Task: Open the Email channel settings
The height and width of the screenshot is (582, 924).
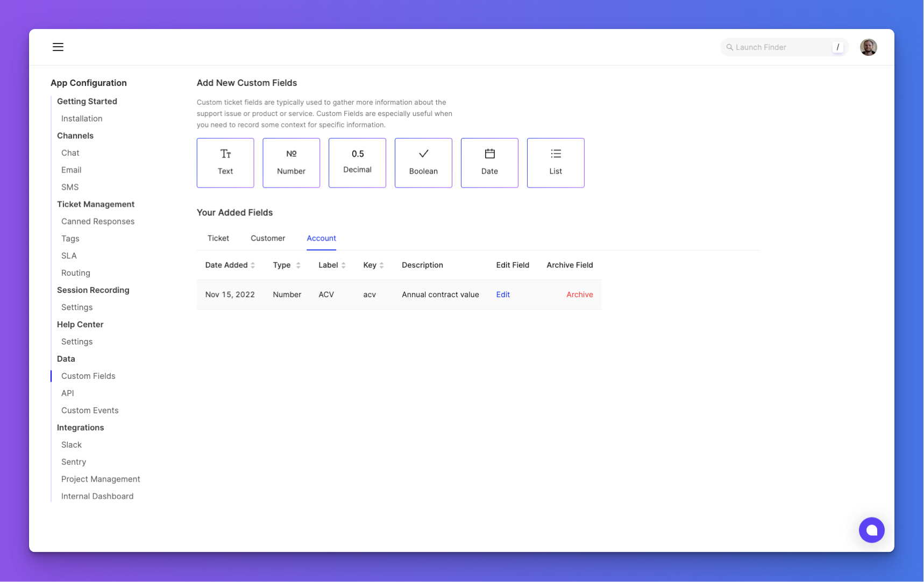Action: click(x=71, y=170)
